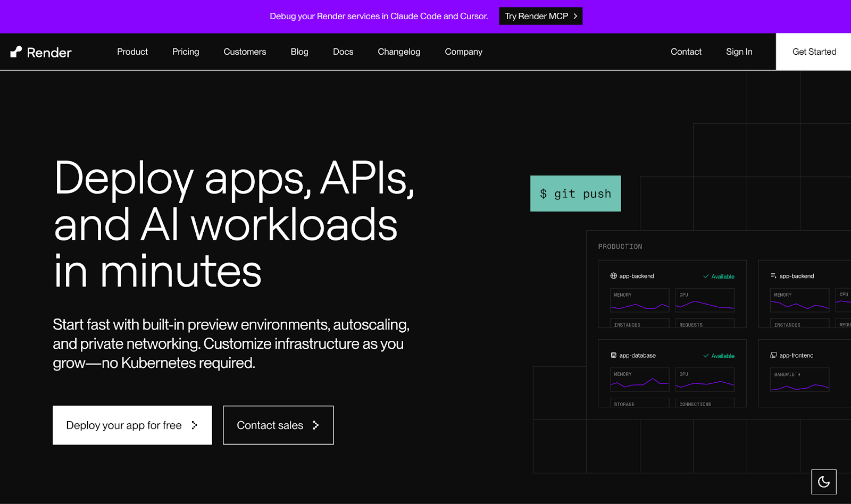The image size is (851, 504).
Task: Open the Customers menu item
Action: [245, 52]
